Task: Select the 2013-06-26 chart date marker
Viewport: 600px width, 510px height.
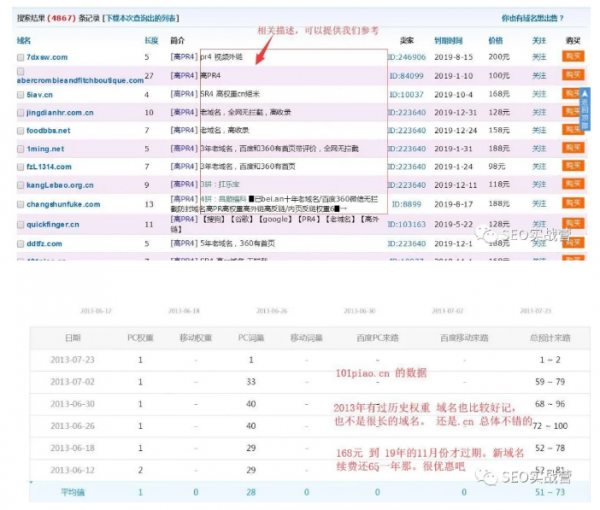Action: tap(272, 311)
